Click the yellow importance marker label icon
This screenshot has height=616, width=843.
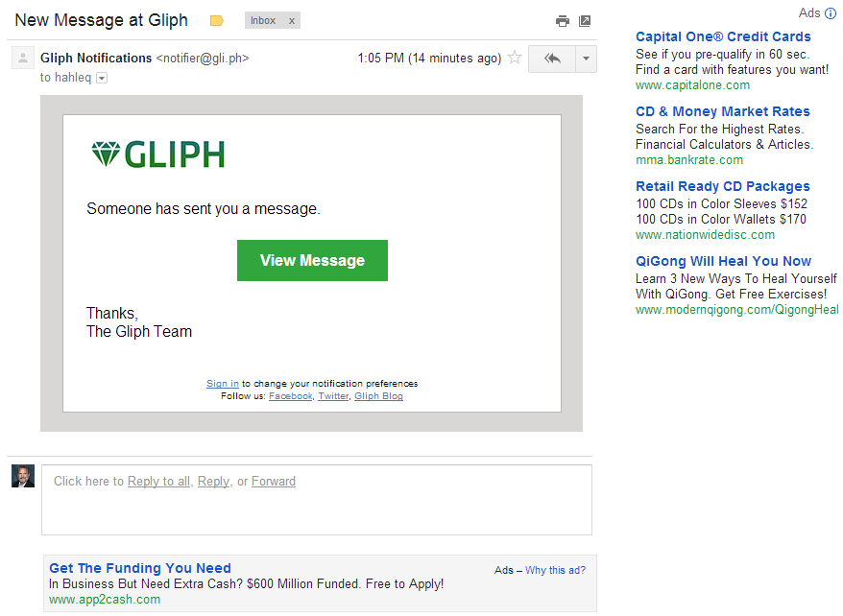click(217, 21)
